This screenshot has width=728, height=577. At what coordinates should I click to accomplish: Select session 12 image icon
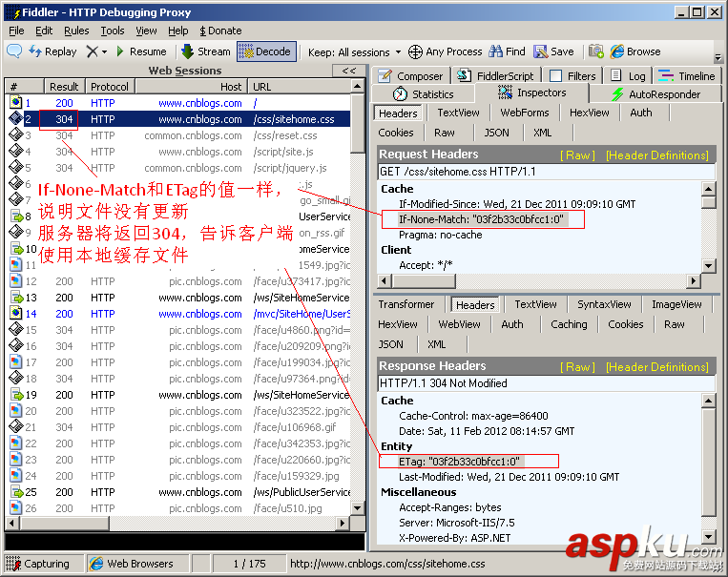tap(16, 280)
